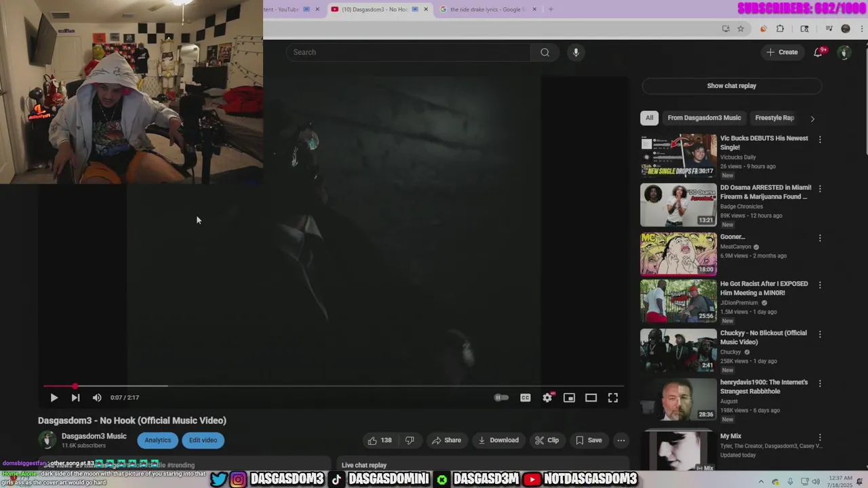Open options for the Gooner... video
868x488 pixels.
click(x=820, y=238)
